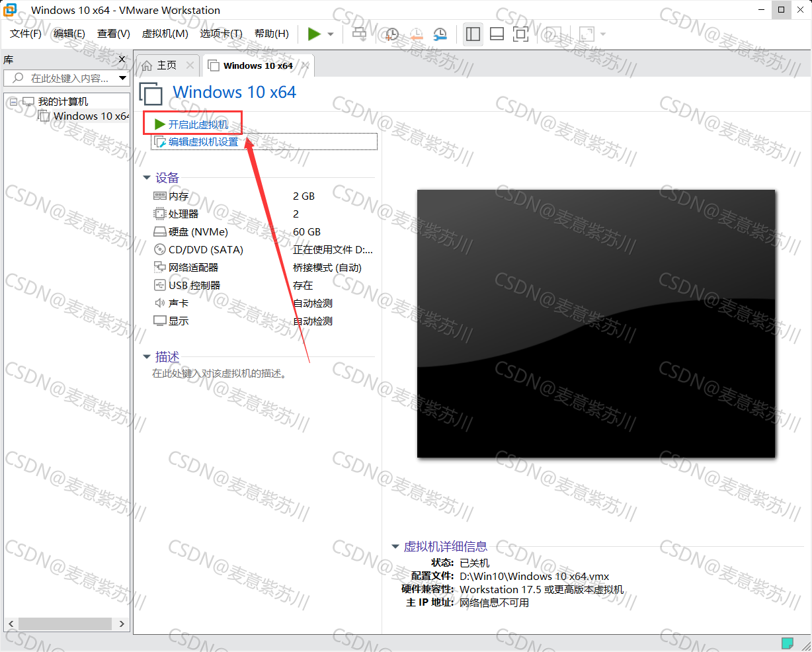Image resolution: width=812 pixels, height=652 pixels.
Task: Click the 2 GB memory value
Action: point(304,196)
